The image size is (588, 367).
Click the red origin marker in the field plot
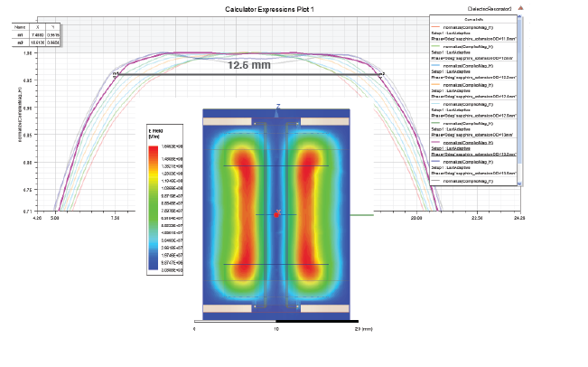tap(276, 214)
